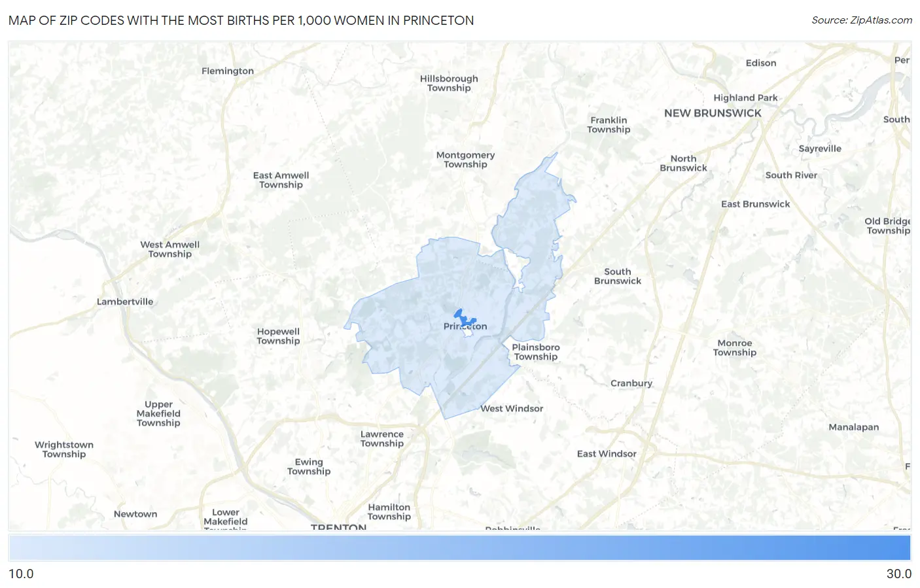
Task: Click the 'Lambertville' map label
Action: (125, 302)
